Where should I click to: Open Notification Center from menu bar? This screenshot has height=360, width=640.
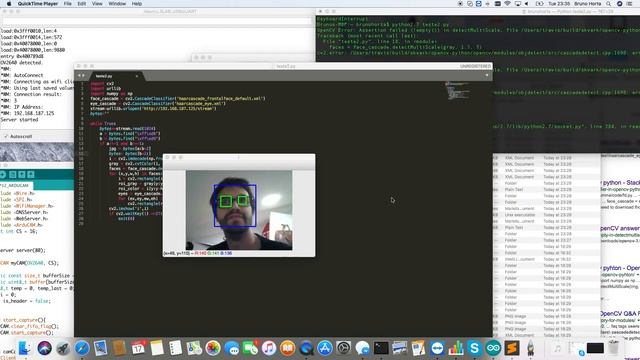click(x=630, y=4)
